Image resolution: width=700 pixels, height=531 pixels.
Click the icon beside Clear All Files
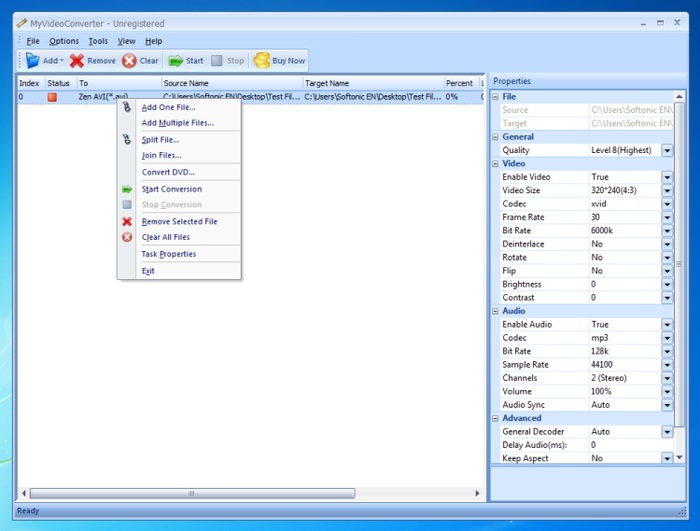click(127, 237)
